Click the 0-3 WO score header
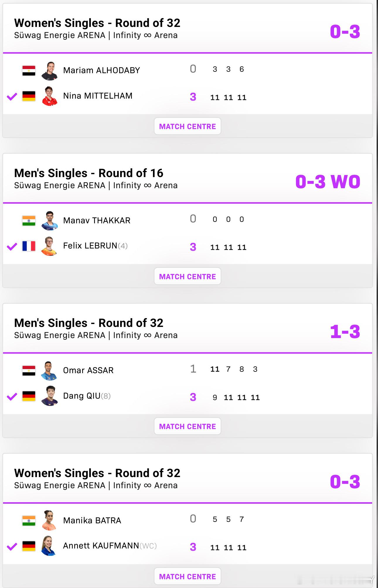Screen dimensions: 378x588 [328, 181]
